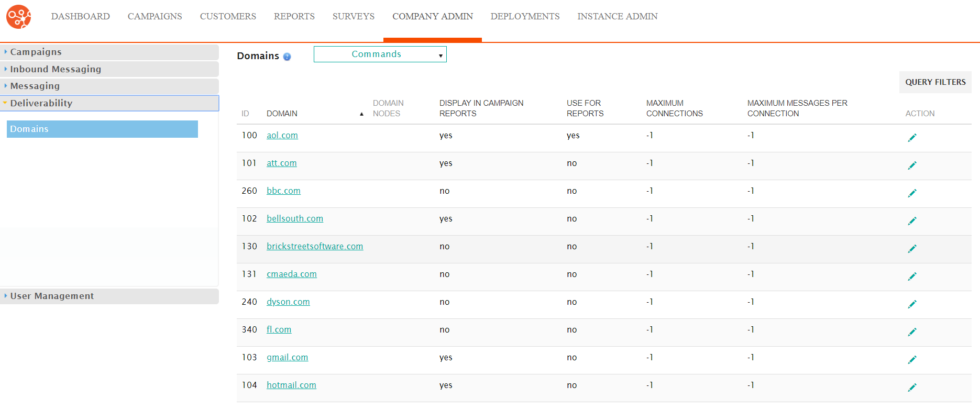Image resolution: width=980 pixels, height=409 pixels.
Task: Go to Instance Admin tab
Action: 618,16
